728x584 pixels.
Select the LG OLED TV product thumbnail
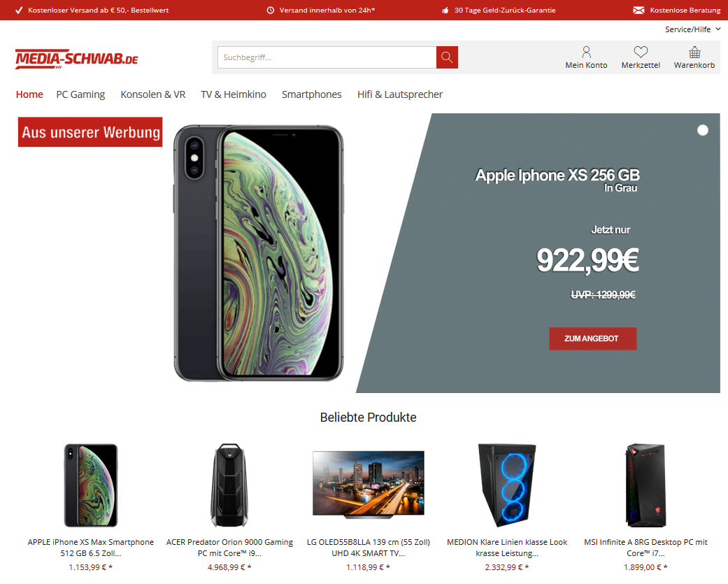coord(368,485)
